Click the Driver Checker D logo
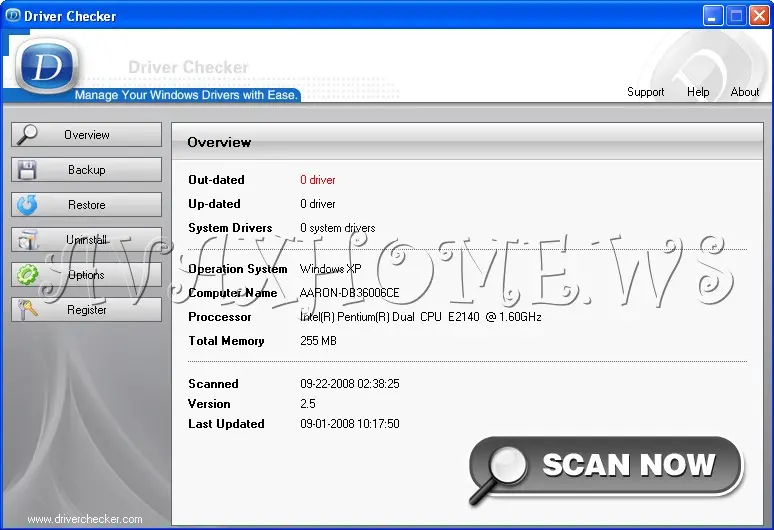The width and height of the screenshot is (774, 530). [x=47, y=66]
